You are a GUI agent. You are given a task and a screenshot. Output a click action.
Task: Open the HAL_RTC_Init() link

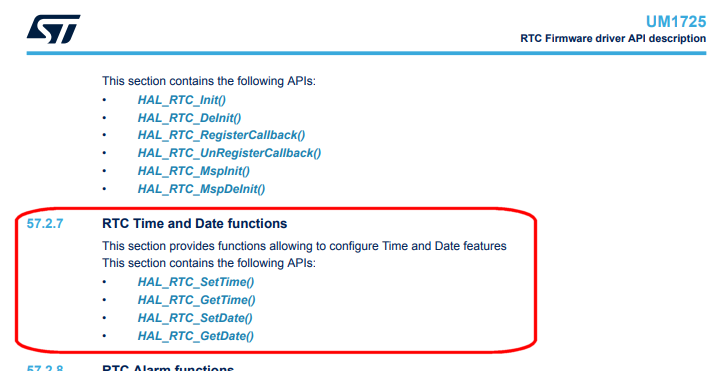pyautogui.click(x=182, y=100)
